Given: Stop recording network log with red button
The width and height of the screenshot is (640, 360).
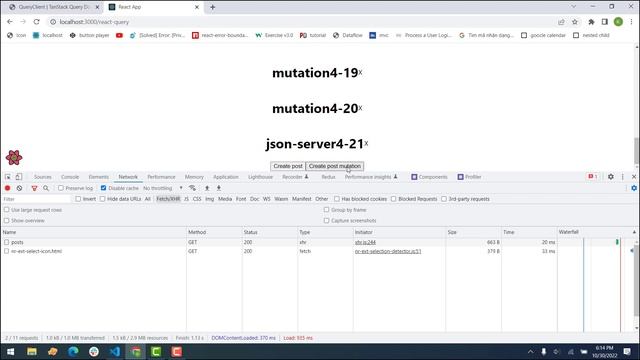Looking at the screenshot, I should click(x=7, y=188).
